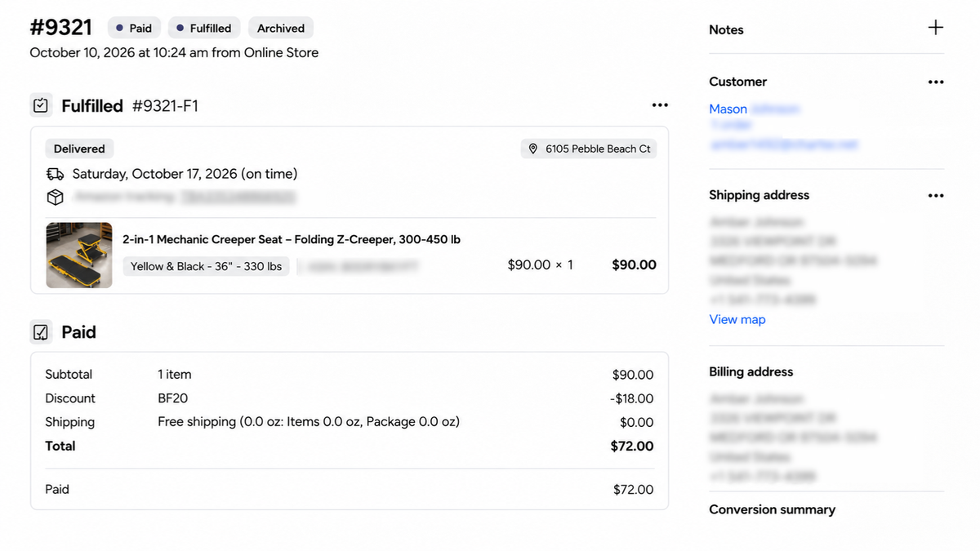
Task: Open the Shipping address more-options menu
Action: [x=936, y=195]
